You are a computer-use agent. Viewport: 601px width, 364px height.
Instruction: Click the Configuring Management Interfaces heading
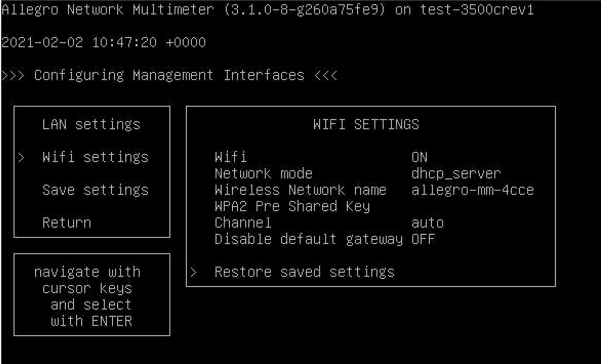coord(169,75)
